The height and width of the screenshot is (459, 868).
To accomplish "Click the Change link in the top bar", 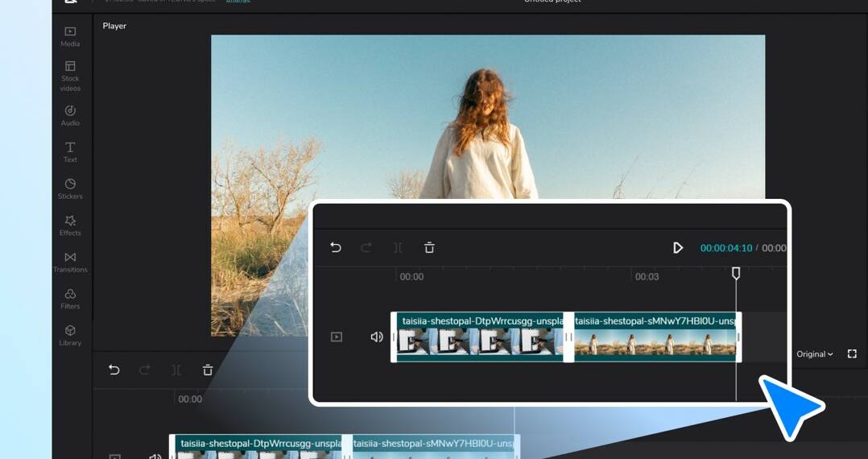I will click(238, 1).
